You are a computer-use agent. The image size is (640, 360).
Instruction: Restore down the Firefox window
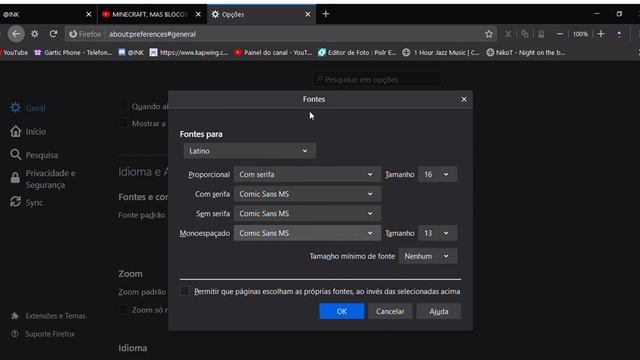(x=619, y=14)
